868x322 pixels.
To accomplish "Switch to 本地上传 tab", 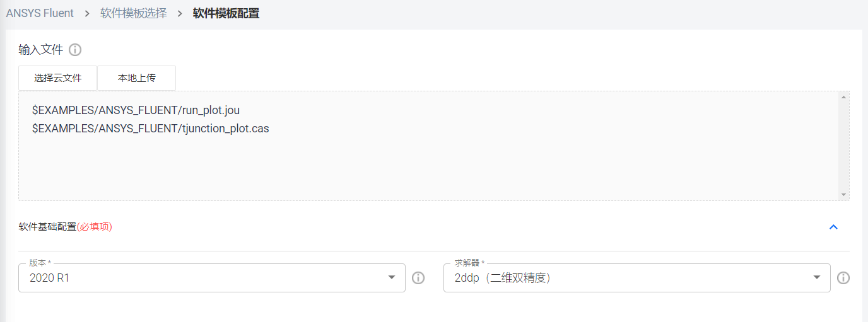I will click(137, 78).
